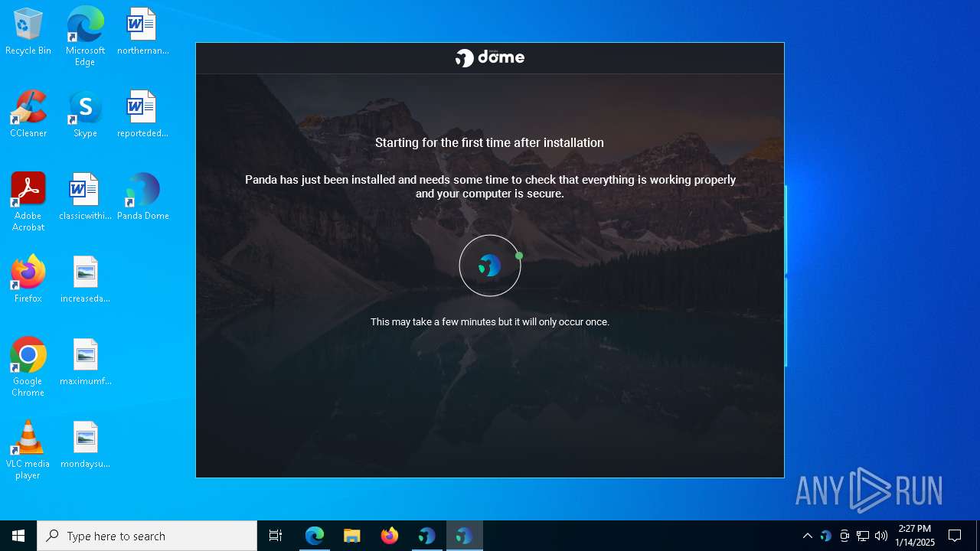The image size is (980, 551).
Task: Open the notification center
Action: click(x=955, y=536)
